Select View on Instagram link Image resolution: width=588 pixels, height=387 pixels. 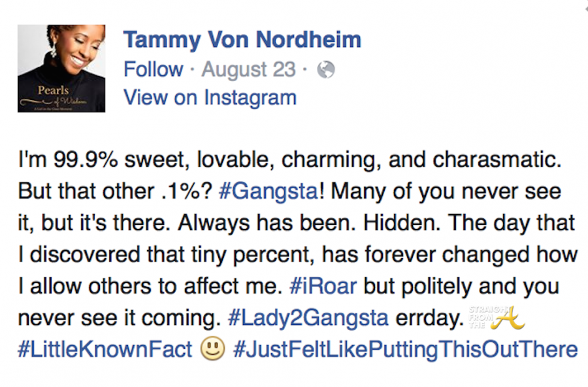pyautogui.click(x=210, y=97)
